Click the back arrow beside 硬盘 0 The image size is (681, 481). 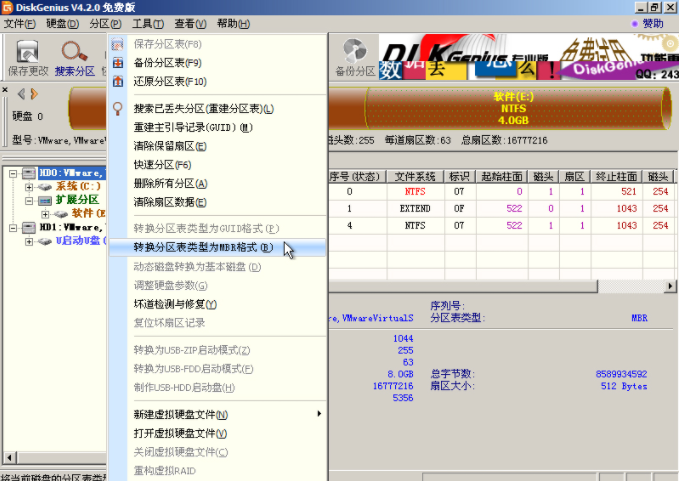(x=21, y=94)
